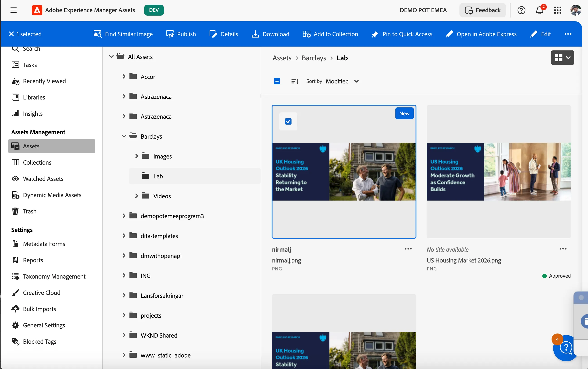Collapse the Barclays folder

[x=124, y=136]
